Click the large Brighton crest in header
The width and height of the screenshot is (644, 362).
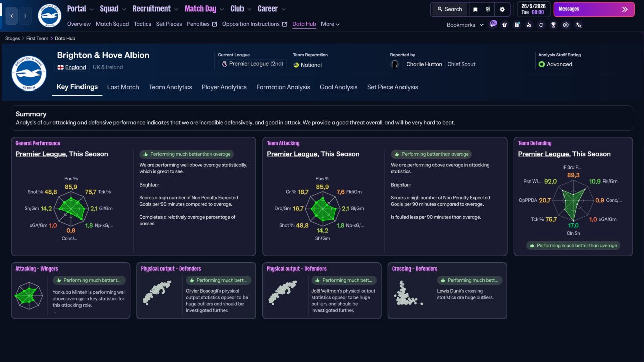tap(29, 73)
